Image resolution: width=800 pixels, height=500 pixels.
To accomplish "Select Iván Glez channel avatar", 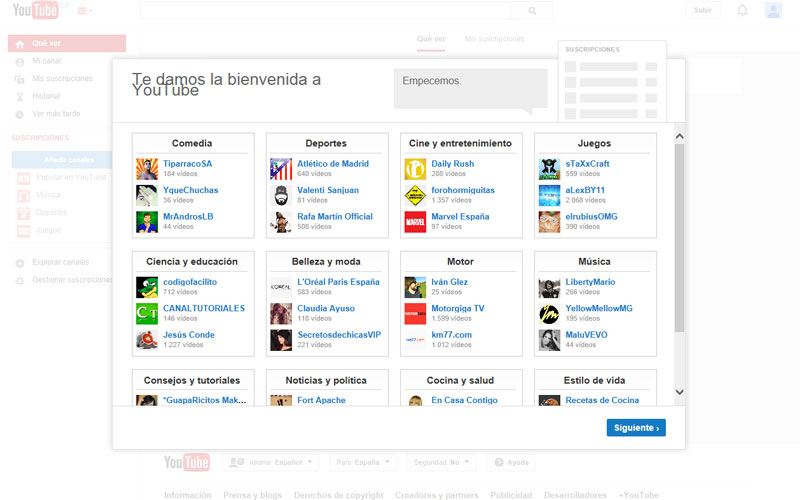I will pyautogui.click(x=415, y=287).
